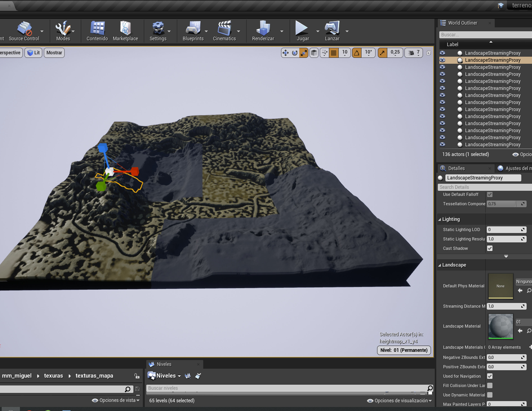Screen dimensions: 532x411
Task: Click texturas_mapa in breadcrumb path
Action: 94,376
